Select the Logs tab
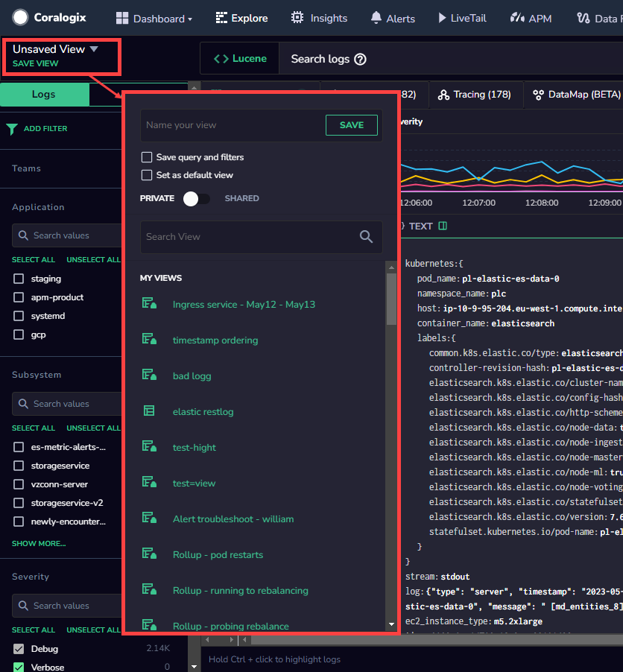 [x=44, y=95]
